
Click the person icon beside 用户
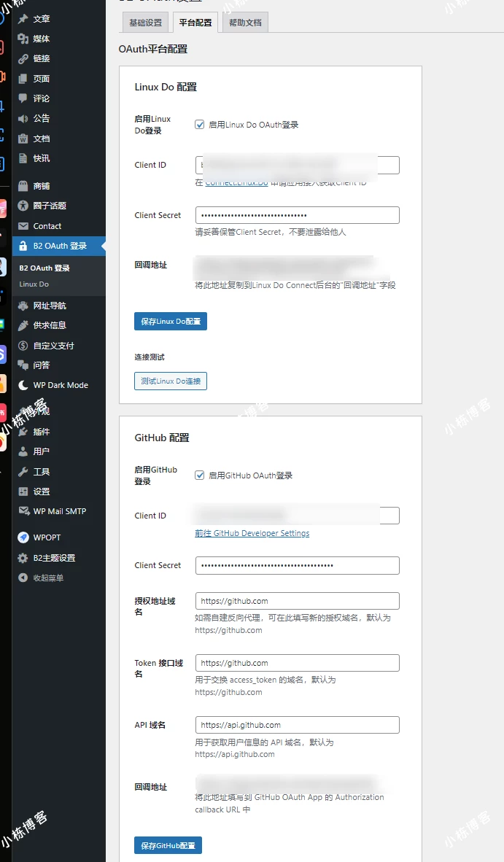[23, 451]
